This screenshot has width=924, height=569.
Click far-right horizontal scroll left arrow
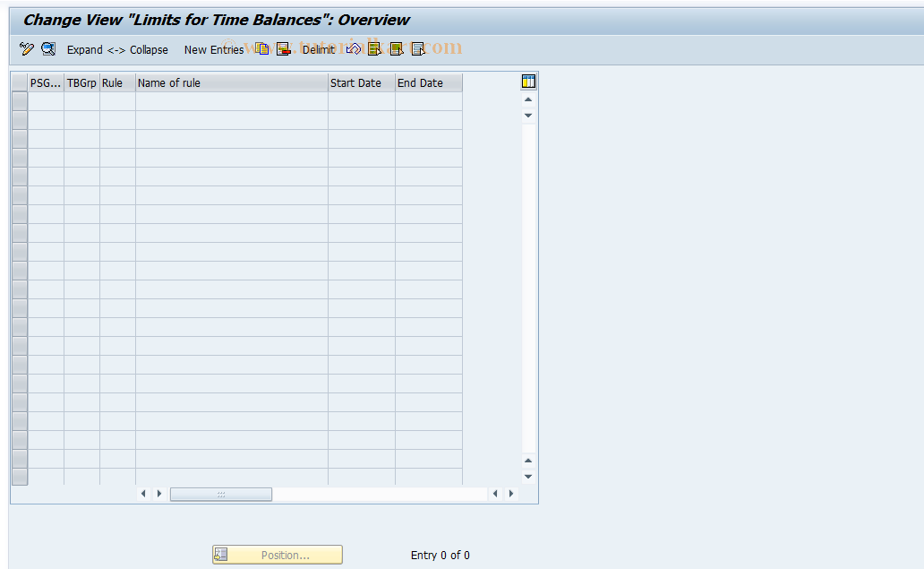pos(495,494)
